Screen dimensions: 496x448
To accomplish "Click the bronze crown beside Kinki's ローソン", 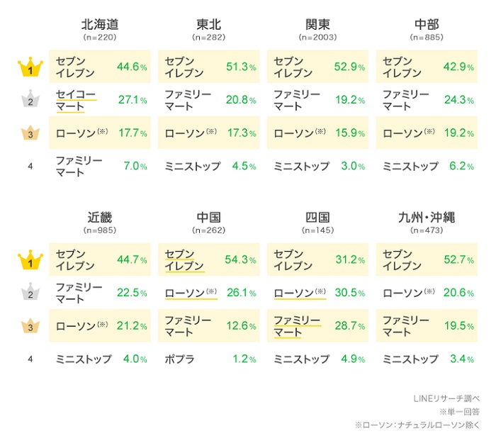I will pyautogui.click(x=30, y=326).
